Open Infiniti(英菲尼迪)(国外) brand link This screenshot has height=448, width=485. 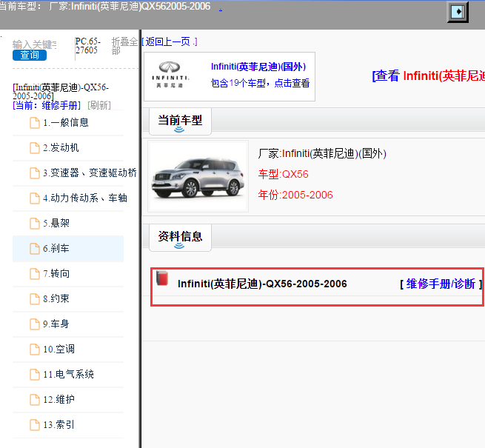(258, 67)
